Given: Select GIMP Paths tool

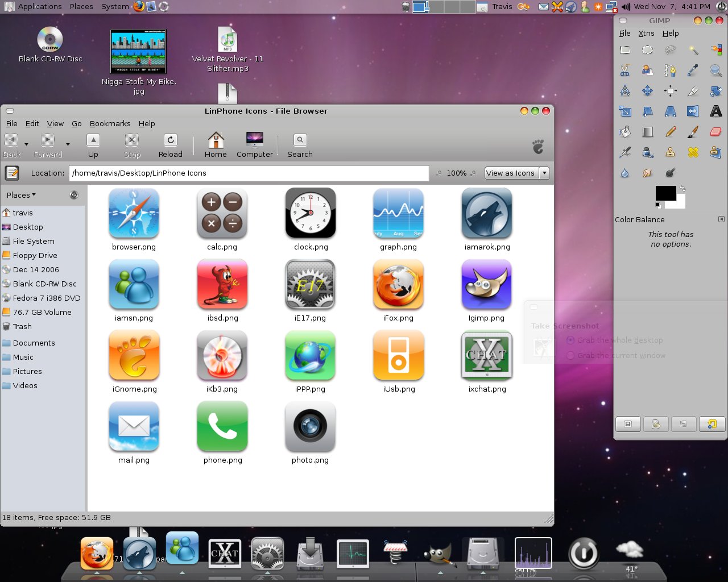Looking at the screenshot, I should 671,70.
